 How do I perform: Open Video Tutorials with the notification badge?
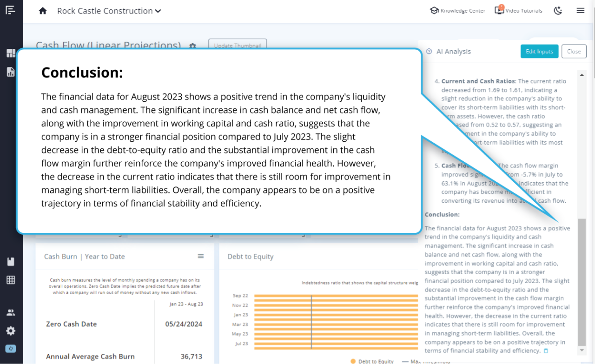[x=518, y=10]
